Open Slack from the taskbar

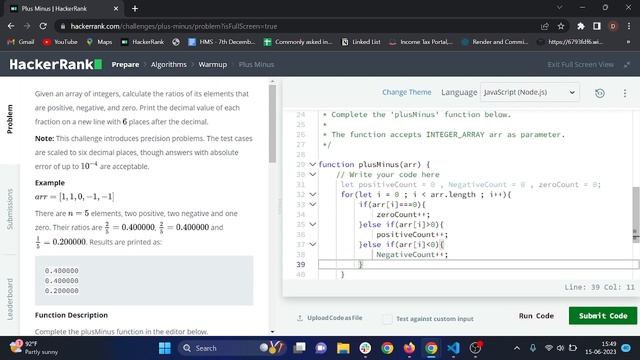(365, 348)
